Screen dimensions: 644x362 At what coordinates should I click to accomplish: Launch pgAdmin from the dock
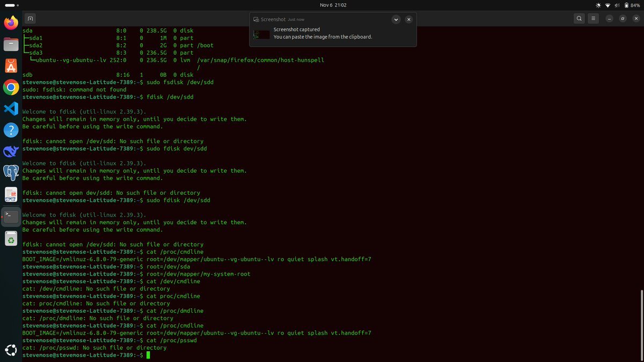10,173
